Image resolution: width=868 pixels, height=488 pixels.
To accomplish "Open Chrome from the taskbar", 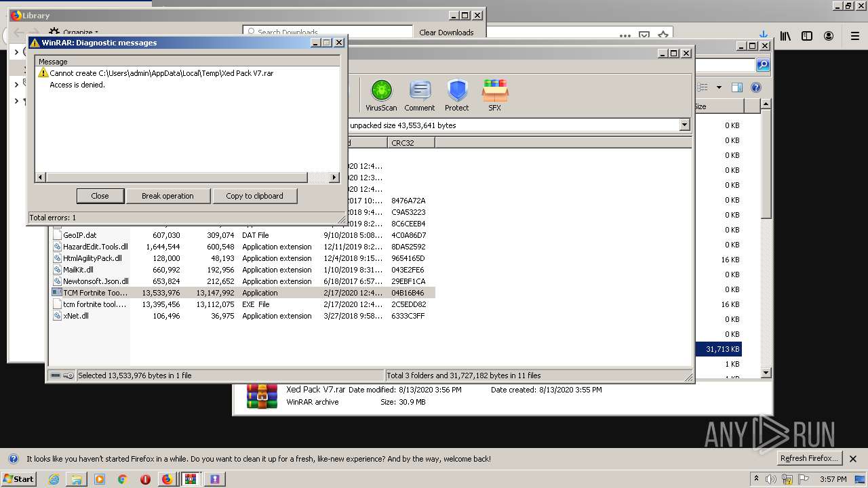I will (122, 479).
